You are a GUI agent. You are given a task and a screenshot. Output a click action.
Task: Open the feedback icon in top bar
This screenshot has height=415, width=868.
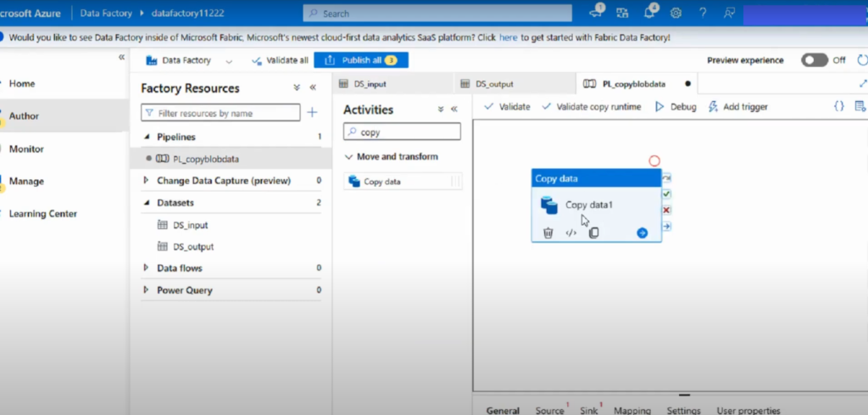pyautogui.click(x=730, y=13)
